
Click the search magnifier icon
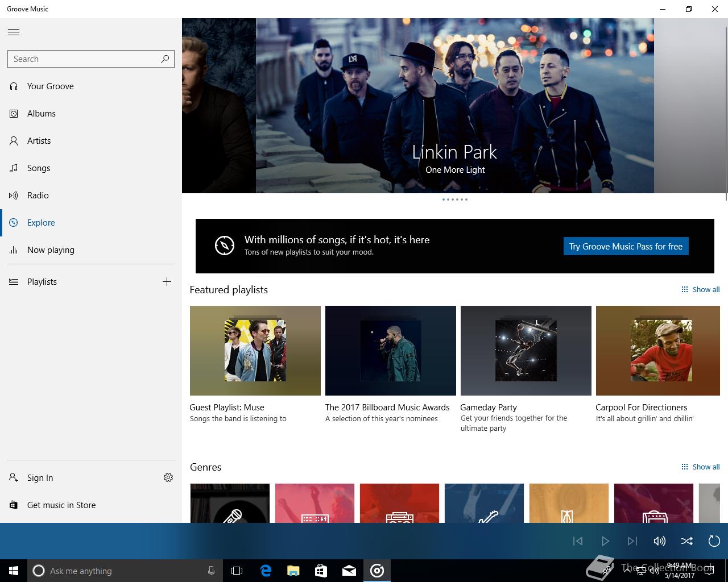[x=165, y=59]
